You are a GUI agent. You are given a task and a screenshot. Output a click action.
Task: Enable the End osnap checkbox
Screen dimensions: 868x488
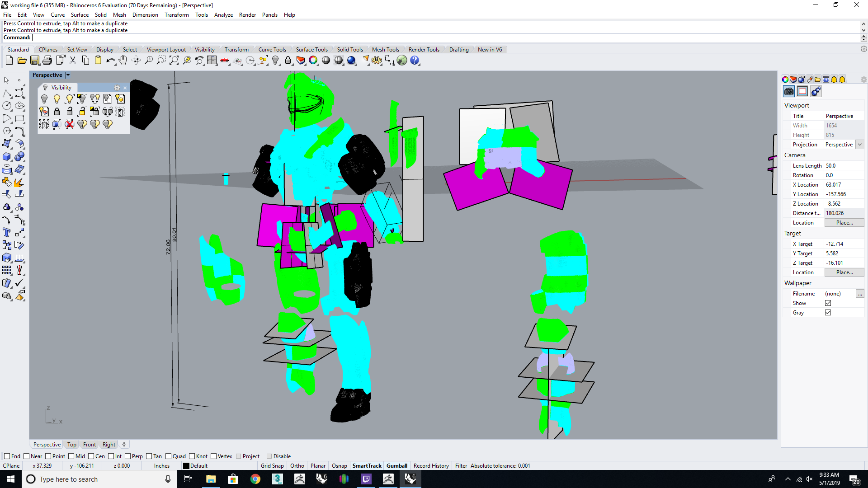click(x=7, y=456)
